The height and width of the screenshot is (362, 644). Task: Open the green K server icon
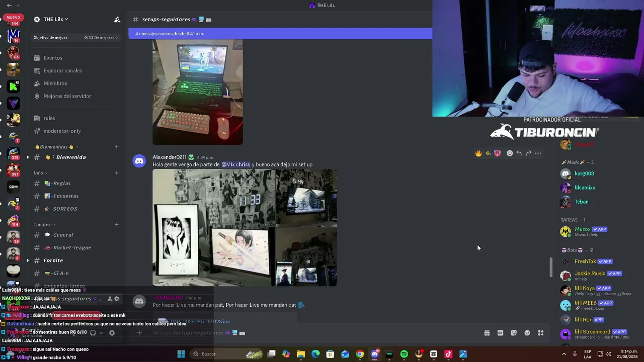[14, 86]
